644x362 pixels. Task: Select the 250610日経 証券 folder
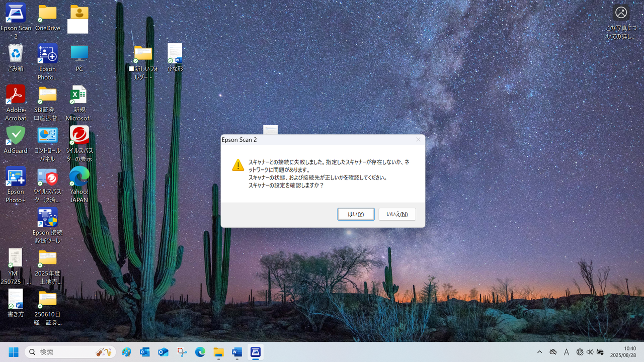click(48, 308)
